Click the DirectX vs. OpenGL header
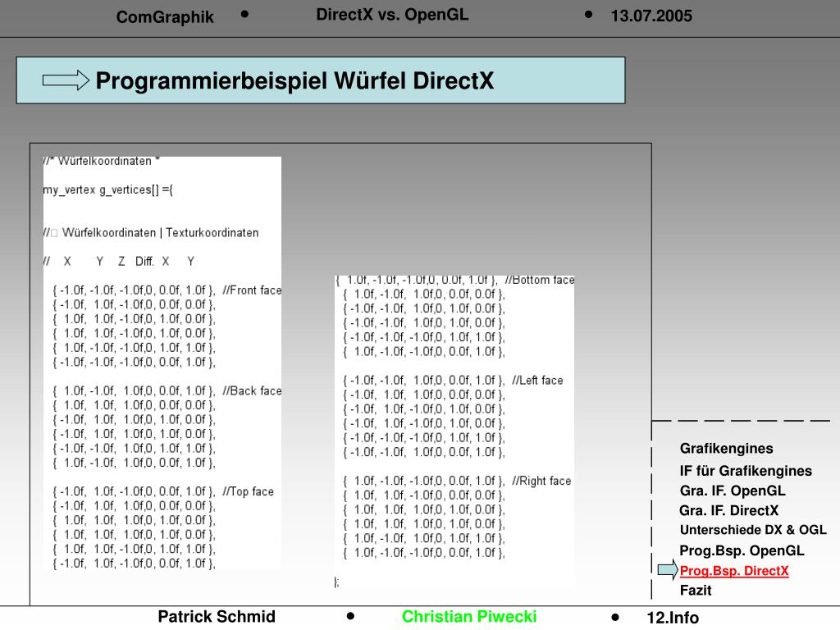Image resolution: width=840 pixels, height=630 pixels. [x=392, y=15]
